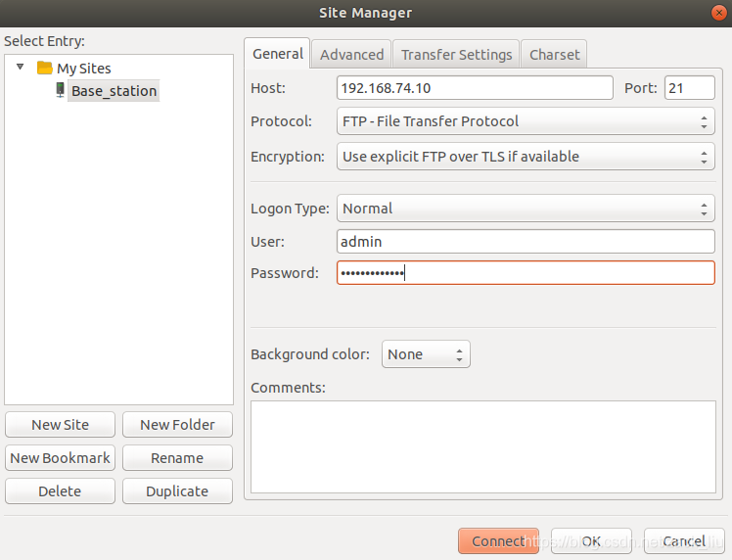Click the New Bookmark button
The height and width of the screenshot is (560, 732).
click(x=60, y=458)
